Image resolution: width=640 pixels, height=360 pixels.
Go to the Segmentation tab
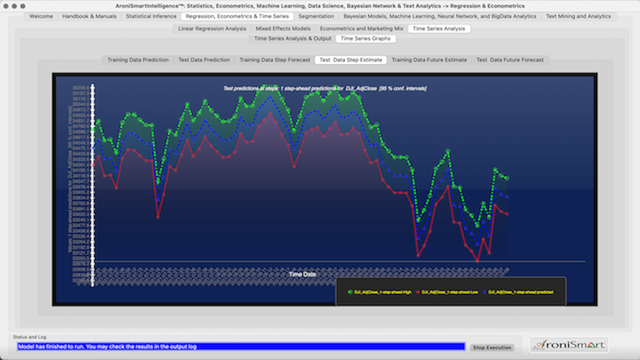(316, 16)
